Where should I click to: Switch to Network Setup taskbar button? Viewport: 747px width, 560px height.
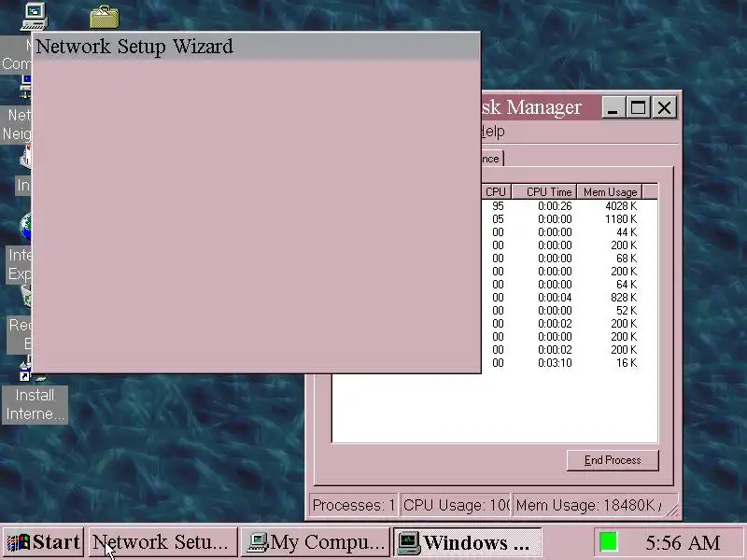point(163,542)
